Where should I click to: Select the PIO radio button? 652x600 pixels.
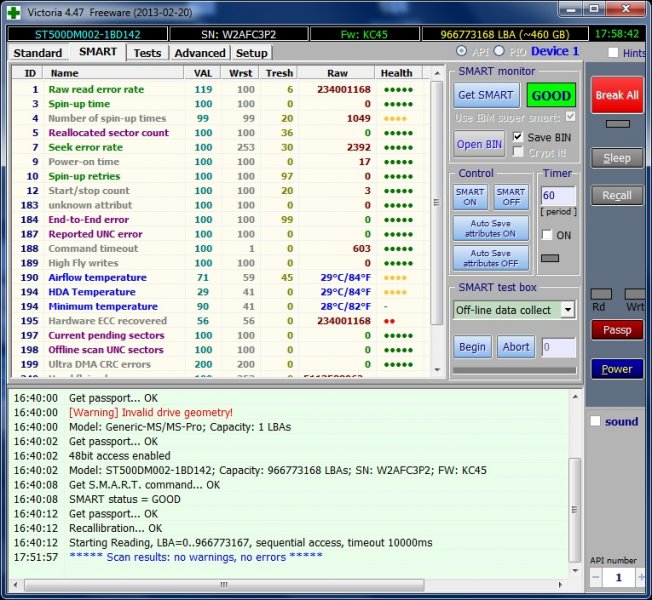(x=501, y=51)
